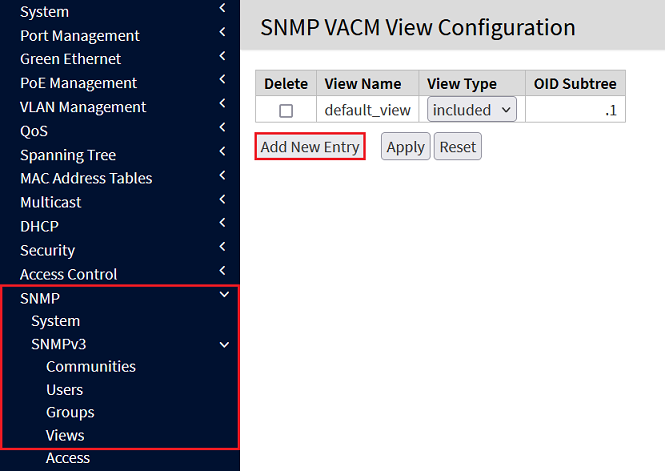Collapse the SNMP menu chevron
Image resolution: width=665 pixels, height=471 pixels.
[x=223, y=296]
